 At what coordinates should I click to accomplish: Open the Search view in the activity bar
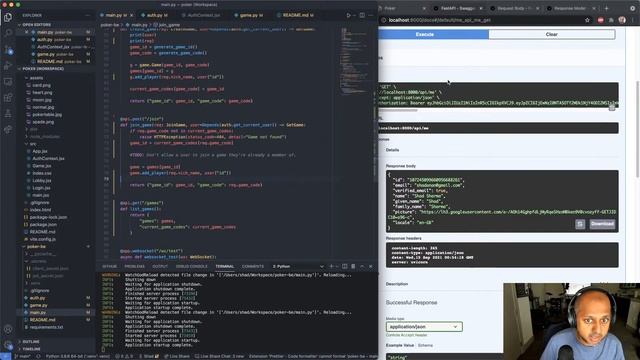[x=8, y=33]
